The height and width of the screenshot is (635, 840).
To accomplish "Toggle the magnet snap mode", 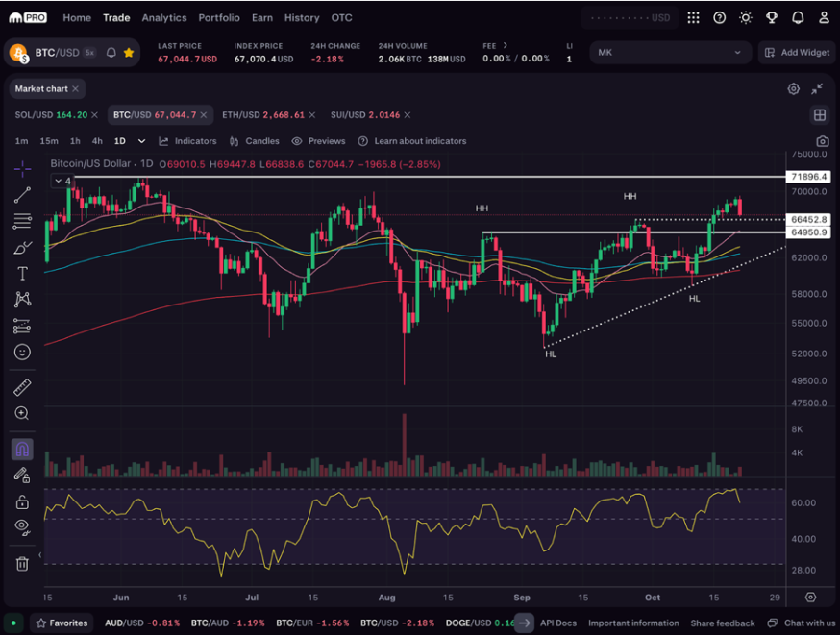I will click(x=22, y=449).
